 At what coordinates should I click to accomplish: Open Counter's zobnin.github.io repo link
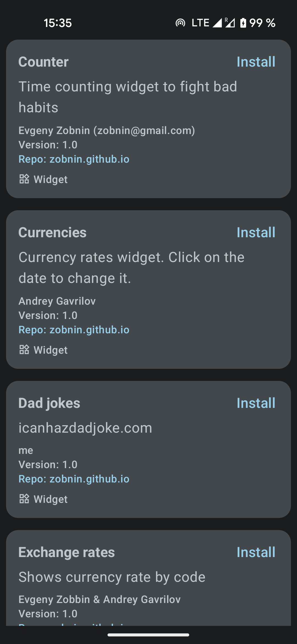click(74, 159)
